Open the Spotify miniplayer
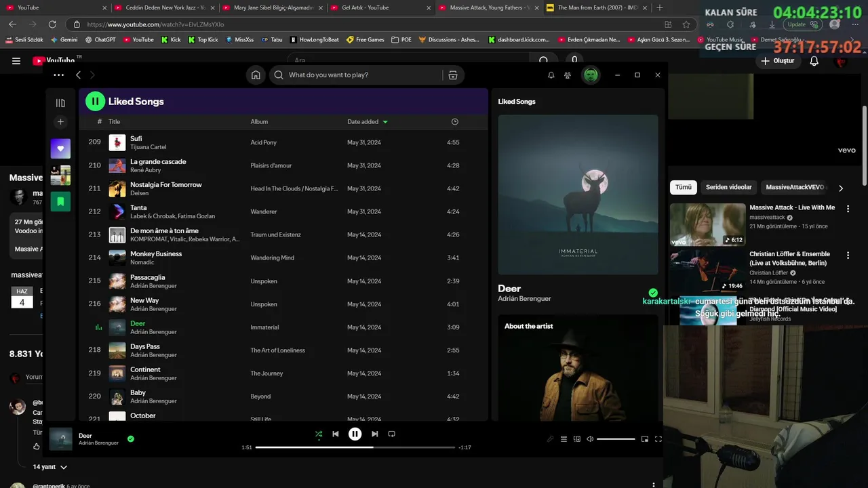 pos(644,439)
